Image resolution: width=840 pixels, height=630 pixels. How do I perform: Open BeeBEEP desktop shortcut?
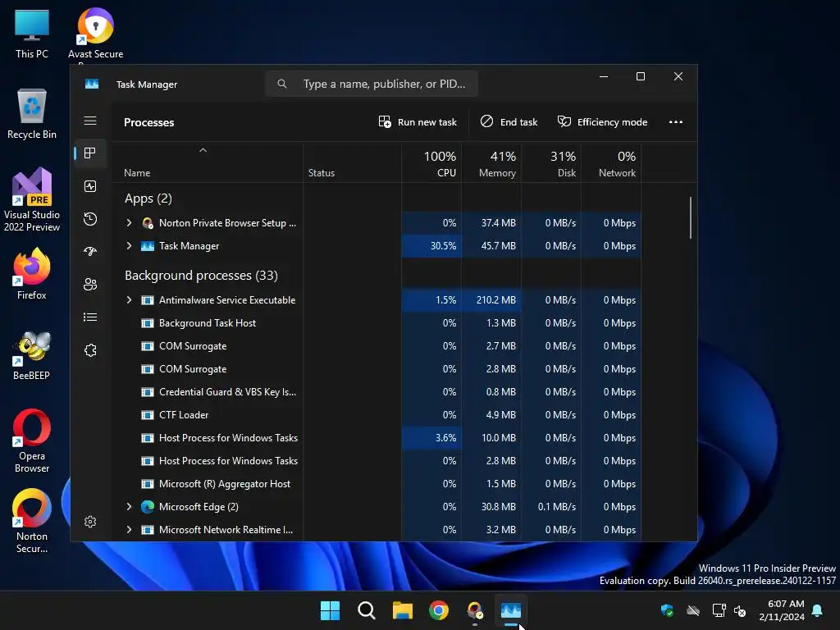[32, 354]
